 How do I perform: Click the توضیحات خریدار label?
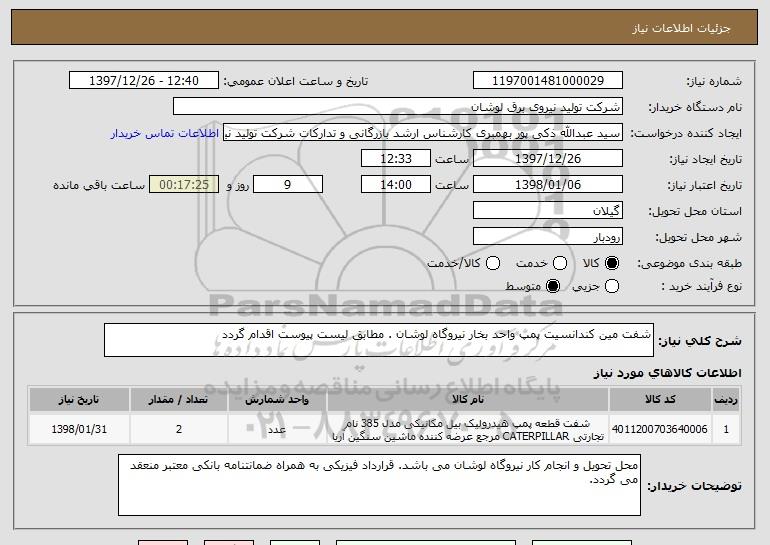[x=694, y=486]
